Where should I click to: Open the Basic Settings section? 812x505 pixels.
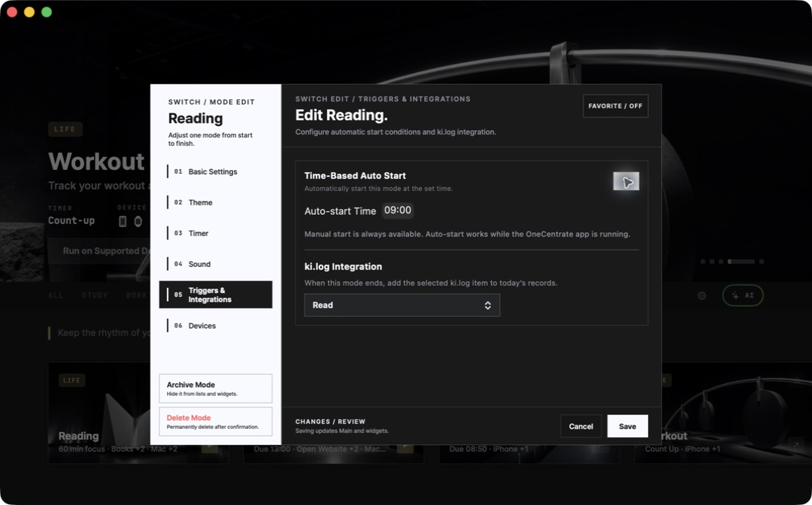(216, 172)
